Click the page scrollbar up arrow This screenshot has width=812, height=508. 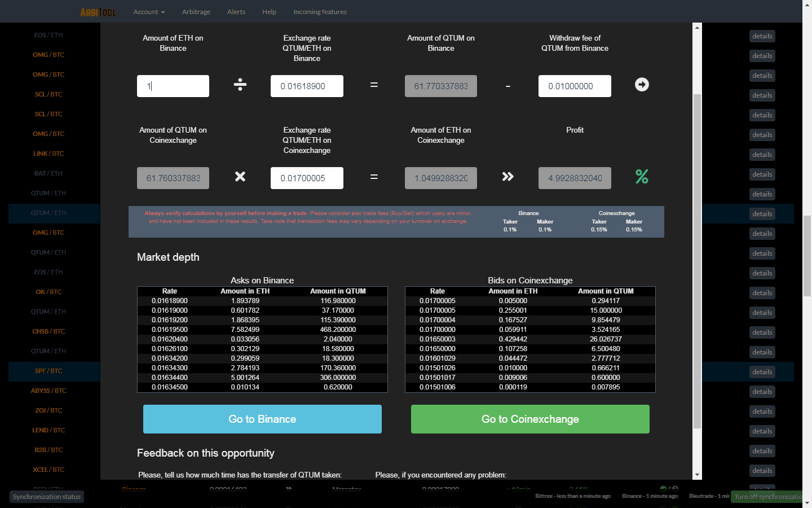point(807,4)
